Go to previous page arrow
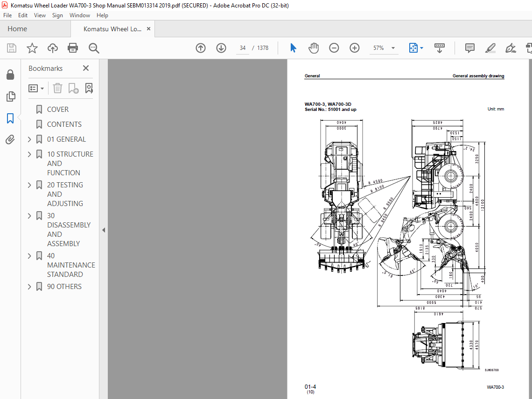 point(201,48)
